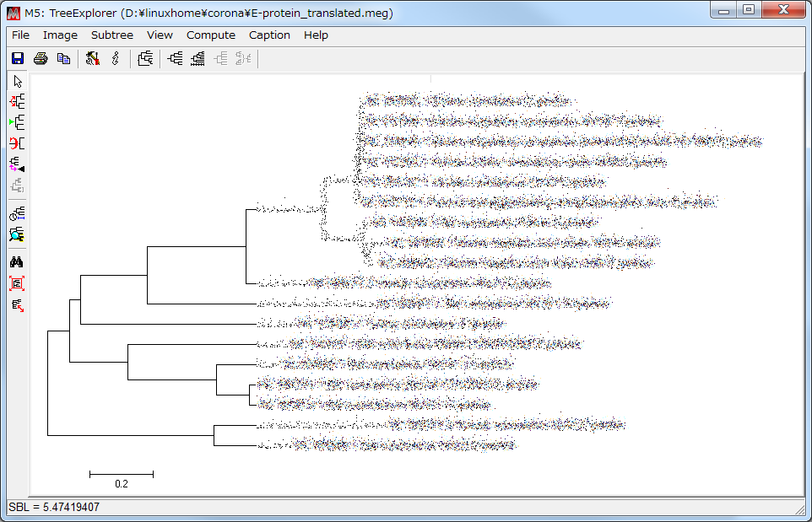This screenshot has height=522, width=812.
Task: Click the save (floppy disk) icon
Action: 17,59
